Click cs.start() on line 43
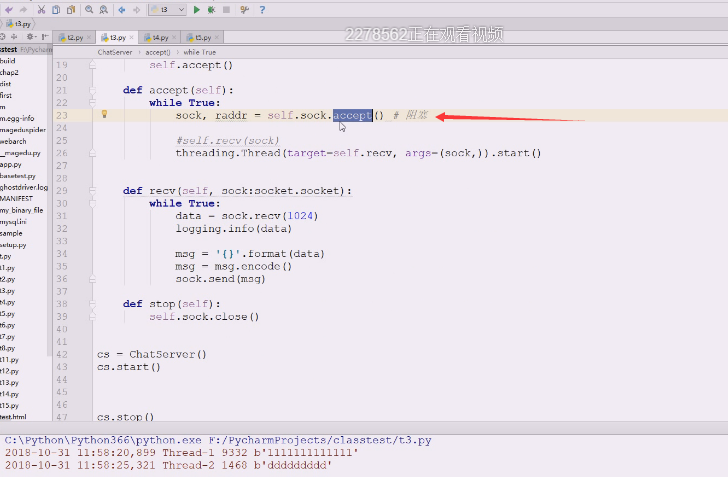This screenshot has width=728, height=477. click(129, 367)
